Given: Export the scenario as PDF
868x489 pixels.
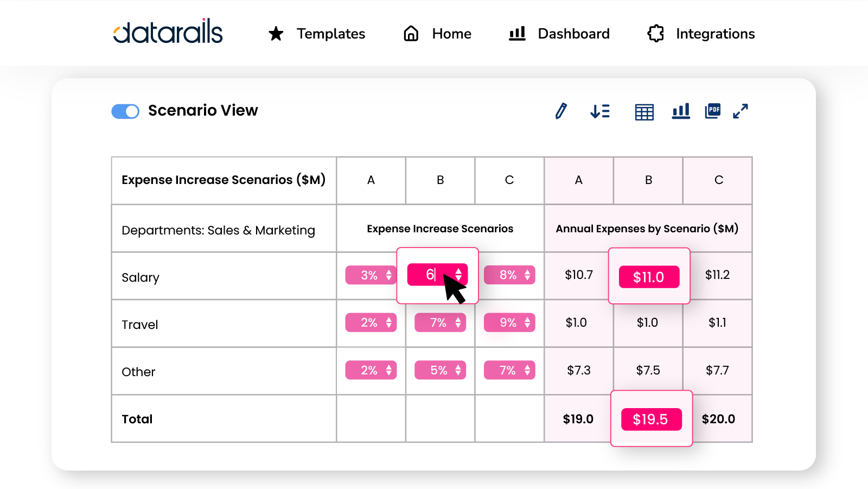Looking at the screenshot, I should coord(712,111).
